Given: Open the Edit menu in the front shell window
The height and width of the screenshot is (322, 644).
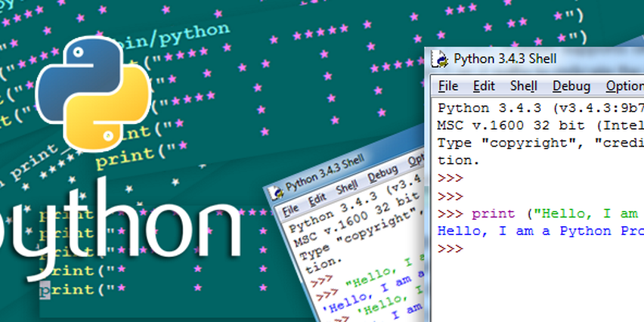Looking at the screenshot, I should click(x=484, y=86).
